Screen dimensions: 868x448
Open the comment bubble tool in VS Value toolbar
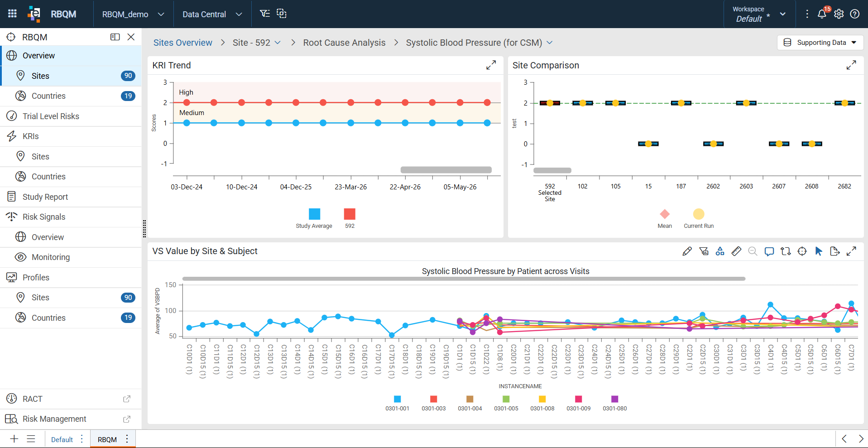pos(769,251)
